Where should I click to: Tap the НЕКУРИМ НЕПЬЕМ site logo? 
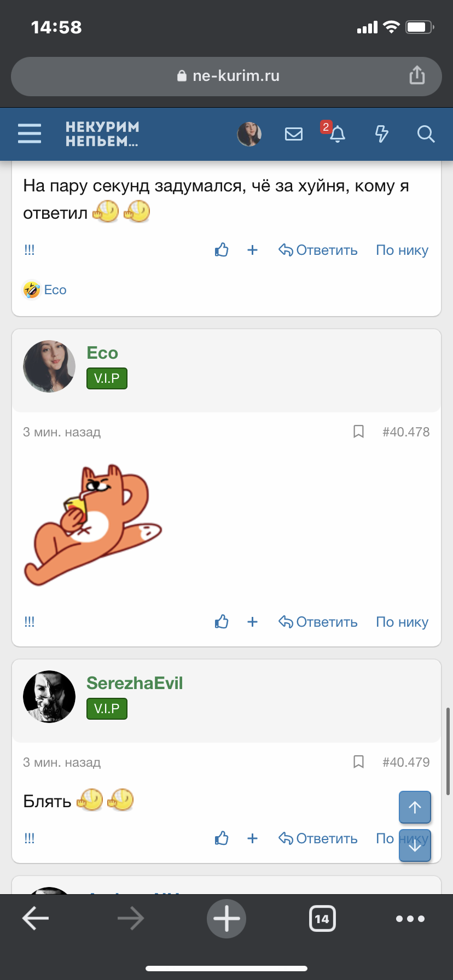pyautogui.click(x=102, y=134)
